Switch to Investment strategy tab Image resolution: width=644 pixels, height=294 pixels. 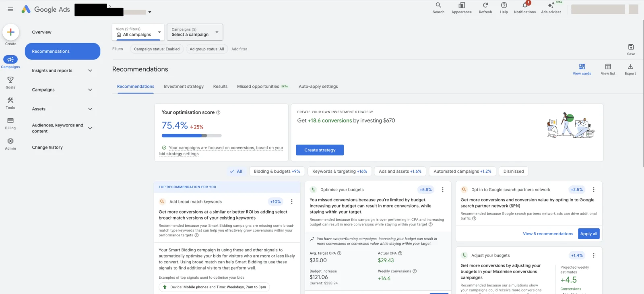click(184, 87)
